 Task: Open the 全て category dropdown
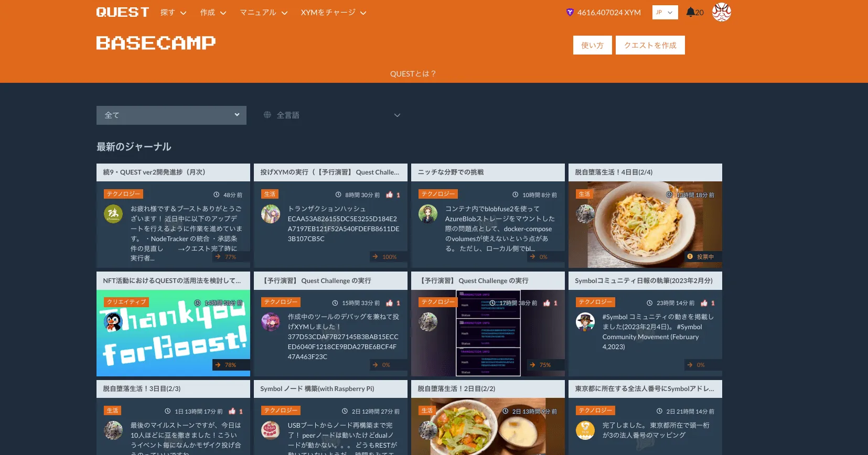(172, 115)
